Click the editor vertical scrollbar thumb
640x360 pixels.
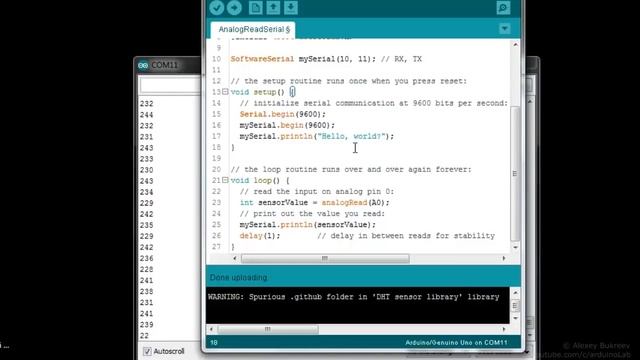pos(515,173)
